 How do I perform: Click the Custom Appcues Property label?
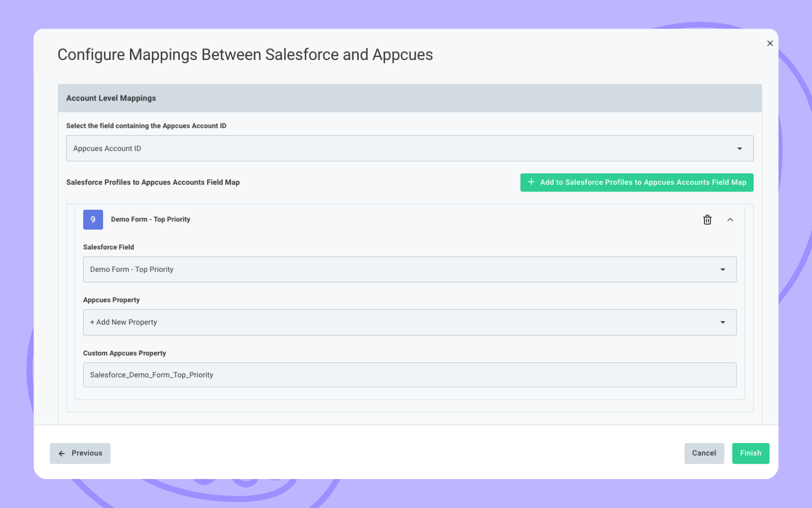pos(125,353)
